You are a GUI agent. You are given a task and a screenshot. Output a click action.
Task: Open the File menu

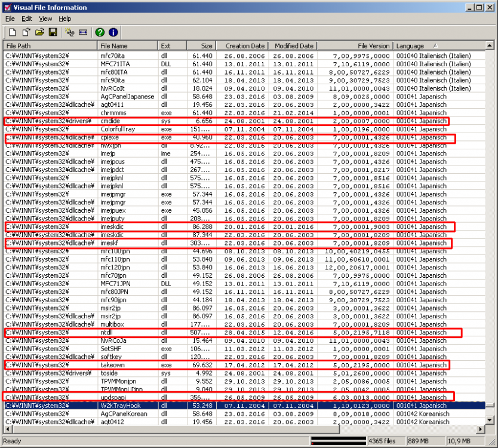click(x=10, y=19)
